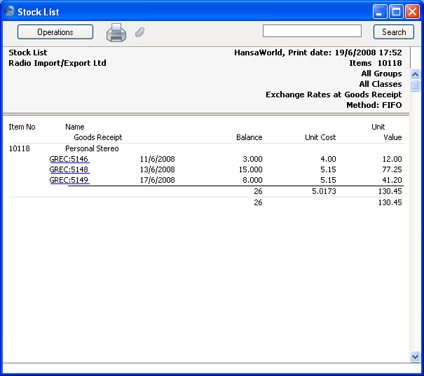Select date 17/6/2008
This screenshot has height=376, width=424.
(x=157, y=180)
